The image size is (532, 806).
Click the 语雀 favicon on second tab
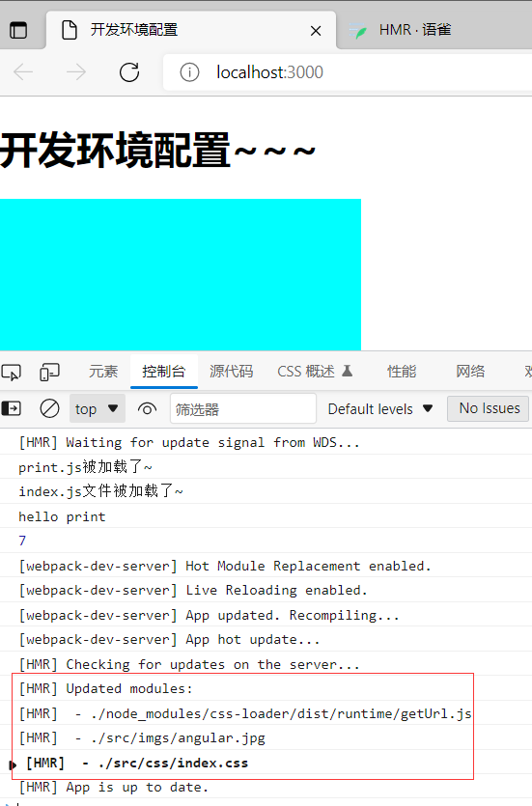[x=358, y=31]
